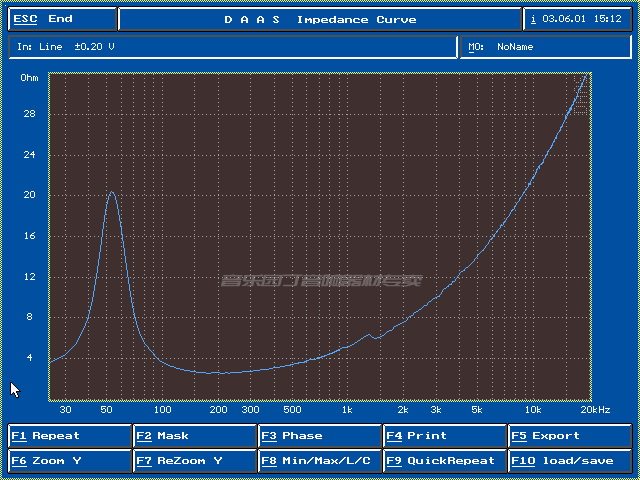The height and width of the screenshot is (480, 640).
Task: Click the info date panel 03.06.01 15:12
Action: click(x=578, y=19)
